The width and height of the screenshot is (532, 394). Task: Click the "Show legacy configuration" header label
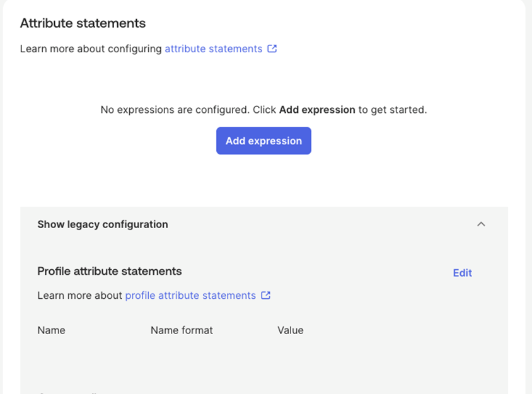103,224
